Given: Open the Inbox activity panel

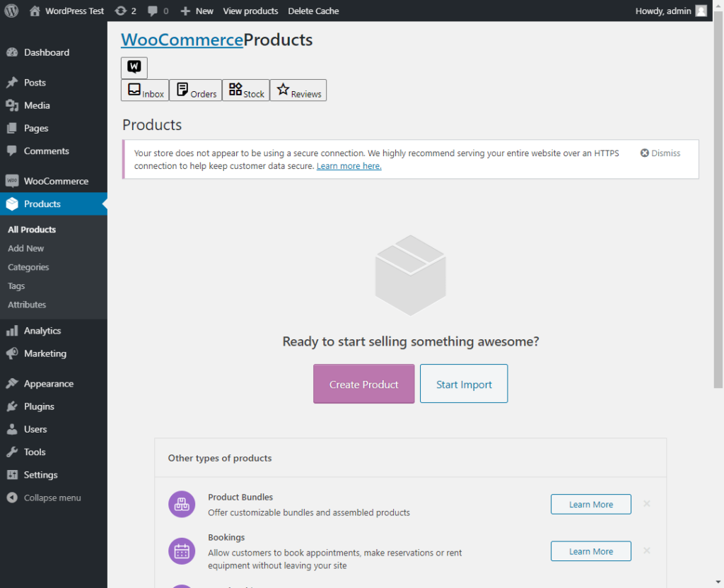Looking at the screenshot, I should (145, 90).
